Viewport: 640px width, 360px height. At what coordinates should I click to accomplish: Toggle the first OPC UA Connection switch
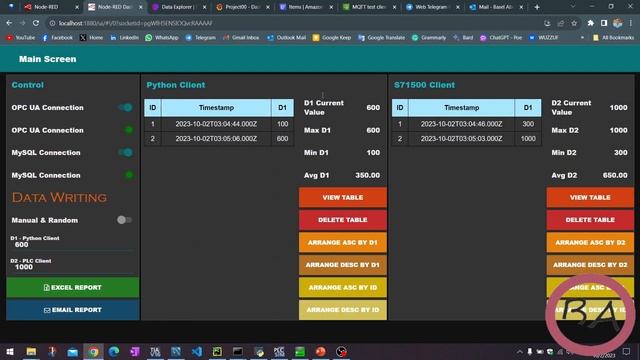click(125, 107)
